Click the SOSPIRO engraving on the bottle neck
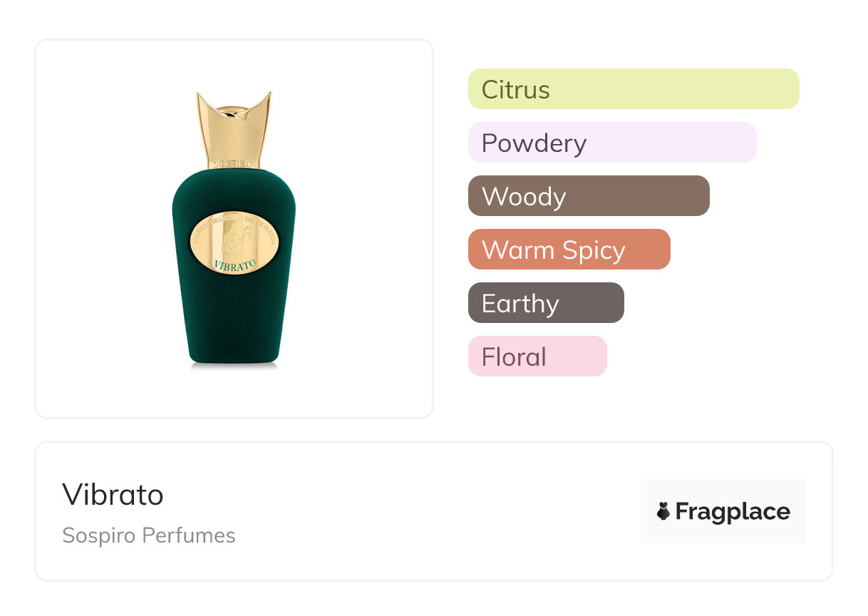The image size is (868, 616). pyautogui.click(x=234, y=163)
